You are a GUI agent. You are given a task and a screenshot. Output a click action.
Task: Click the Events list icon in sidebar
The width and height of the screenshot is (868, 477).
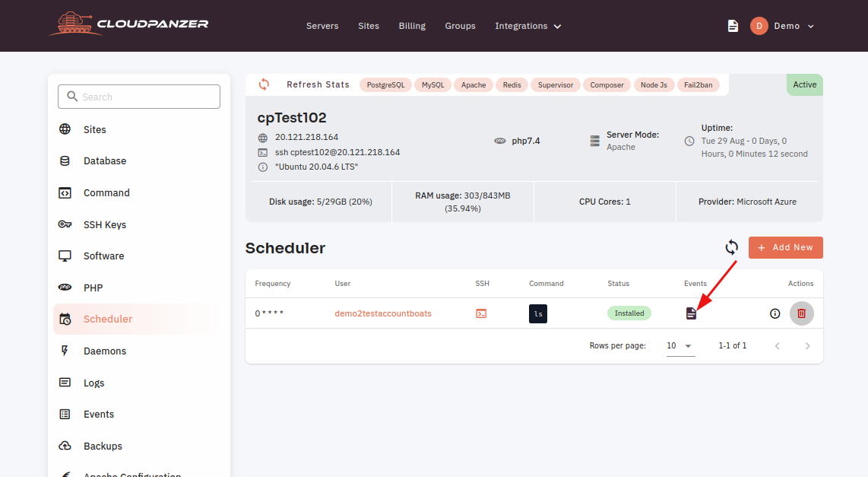[x=65, y=414]
